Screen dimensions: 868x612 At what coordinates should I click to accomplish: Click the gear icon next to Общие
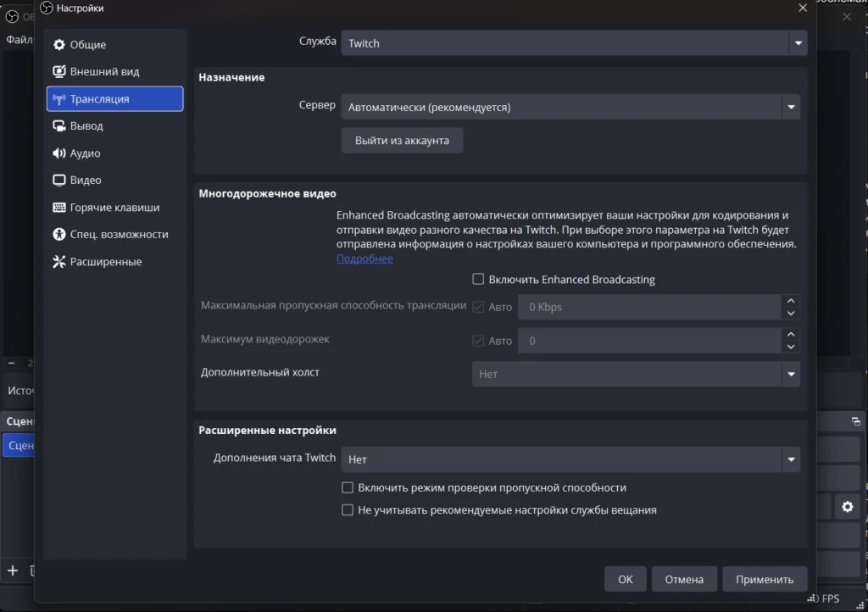[x=59, y=45]
